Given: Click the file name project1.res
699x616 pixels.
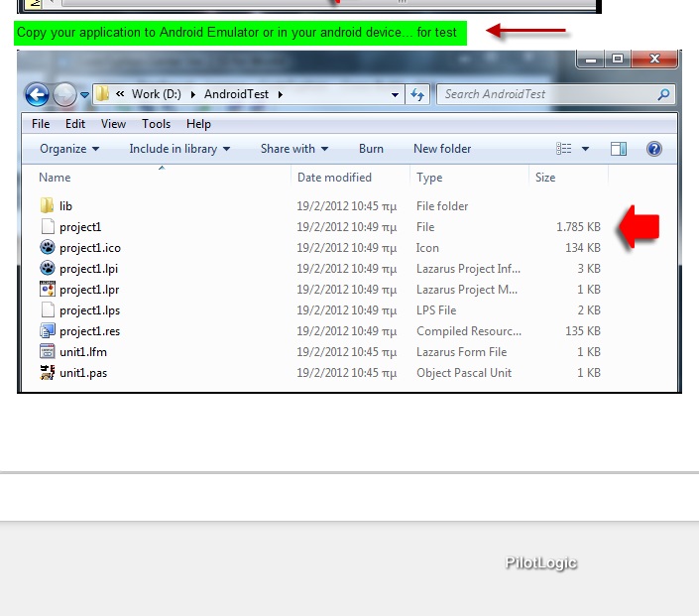Looking at the screenshot, I should tap(89, 331).
